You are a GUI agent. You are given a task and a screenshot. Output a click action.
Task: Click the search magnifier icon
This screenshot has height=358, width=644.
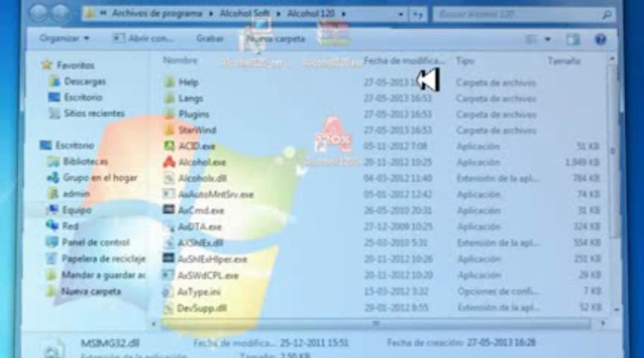click(x=607, y=15)
